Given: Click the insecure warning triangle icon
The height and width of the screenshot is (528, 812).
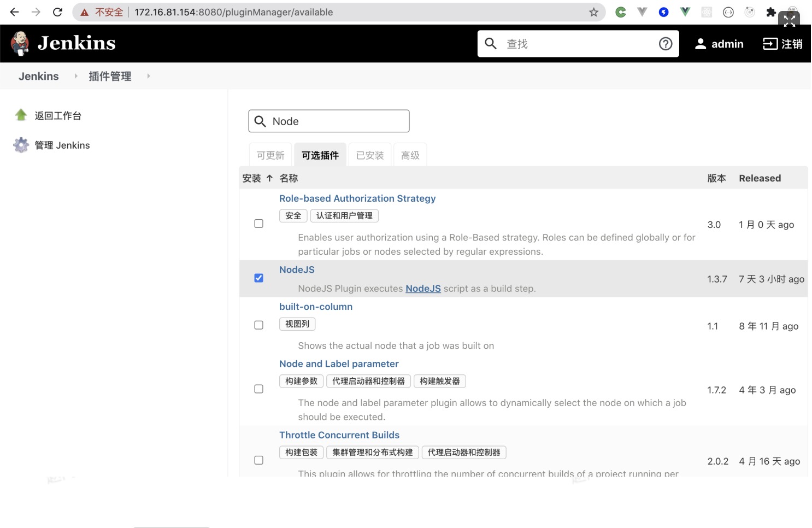Looking at the screenshot, I should 85,12.
